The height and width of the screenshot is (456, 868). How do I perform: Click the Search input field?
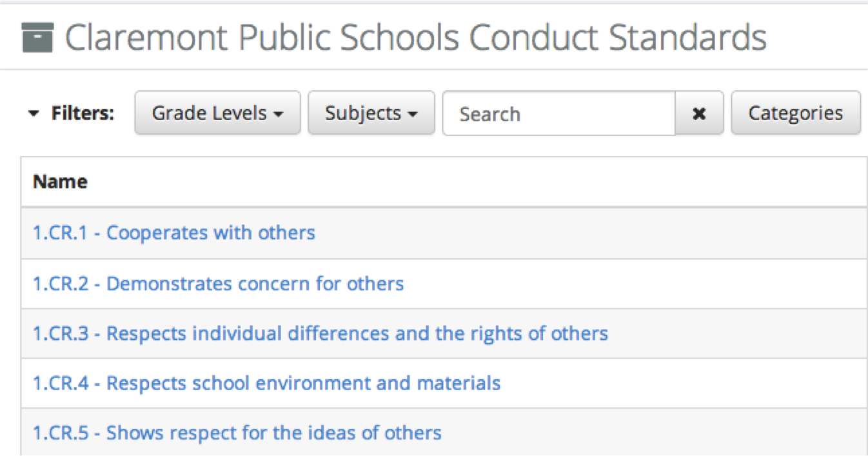559,114
